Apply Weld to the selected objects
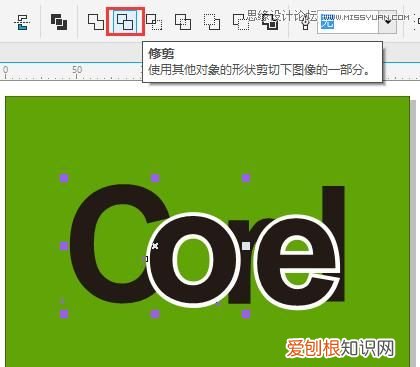 pyautogui.click(x=96, y=22)
